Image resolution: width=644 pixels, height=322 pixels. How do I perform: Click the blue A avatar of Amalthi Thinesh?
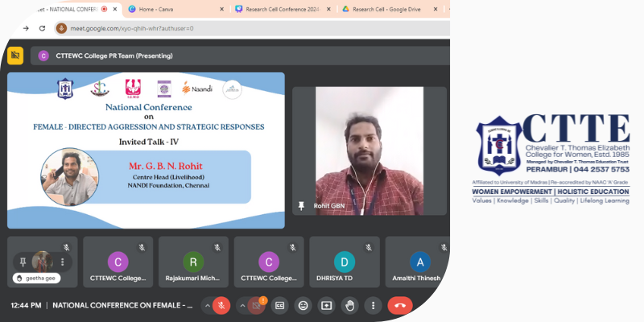coord(420,262)
